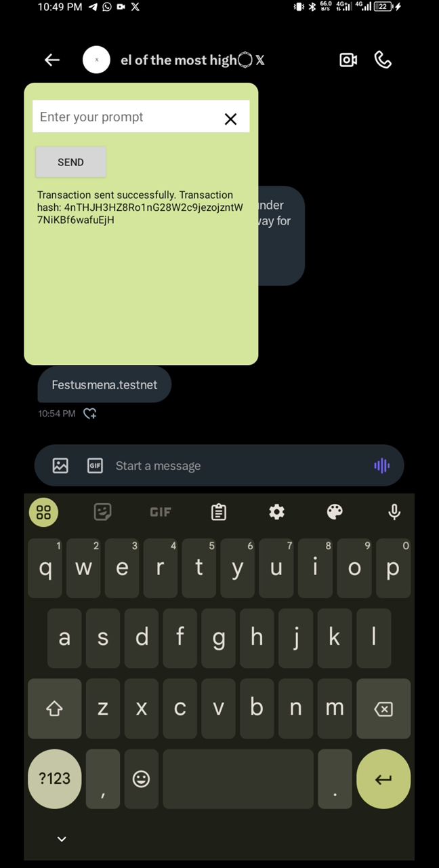
Task: Start a video call with the camera icon
Action: point(348,60)
